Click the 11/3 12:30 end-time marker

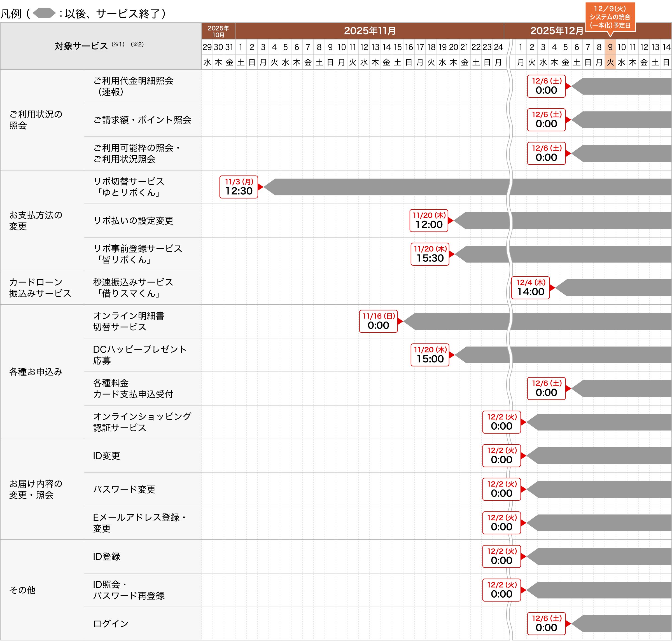(x=239, y=187)
